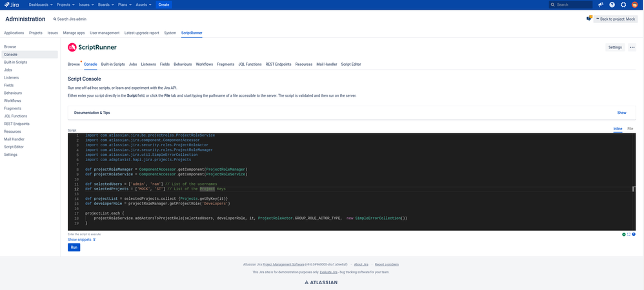This screenshot has width=644, height=290.
Task: Open the Plans dropdown menu
Action: (125, 5)
